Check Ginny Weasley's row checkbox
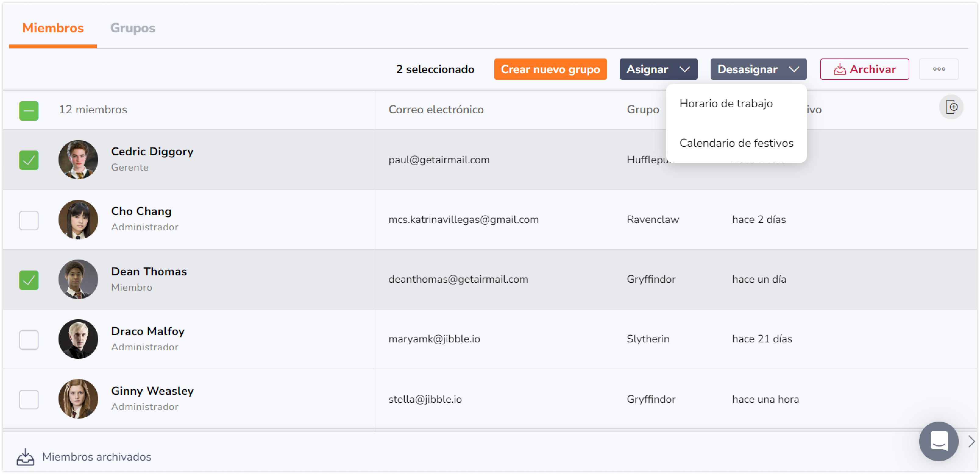The height and width of the screenshot is (474, 980). pos(29,399)
